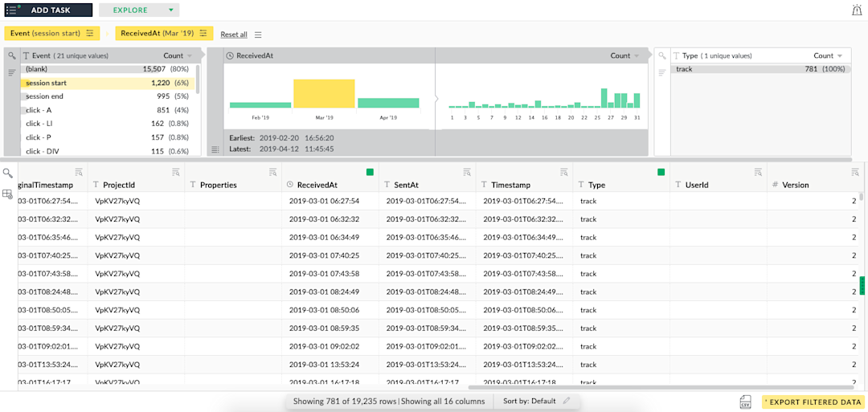Search values in the Type panel
868x412 pixels.
click(662, 56)
